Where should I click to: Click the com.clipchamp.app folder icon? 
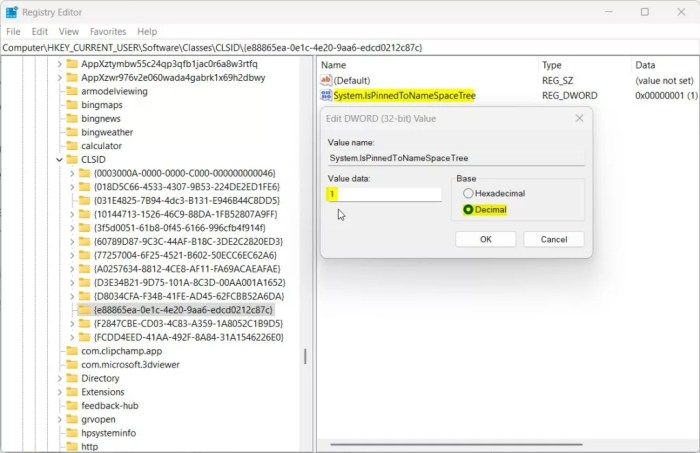[x=72, y=351]
